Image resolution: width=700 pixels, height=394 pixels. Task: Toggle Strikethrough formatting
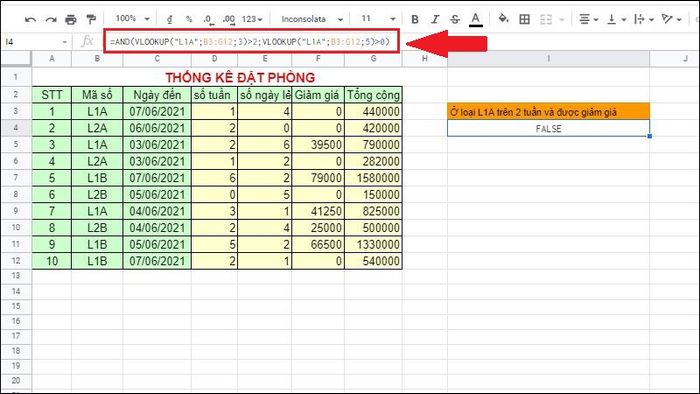tap(454, 19)
